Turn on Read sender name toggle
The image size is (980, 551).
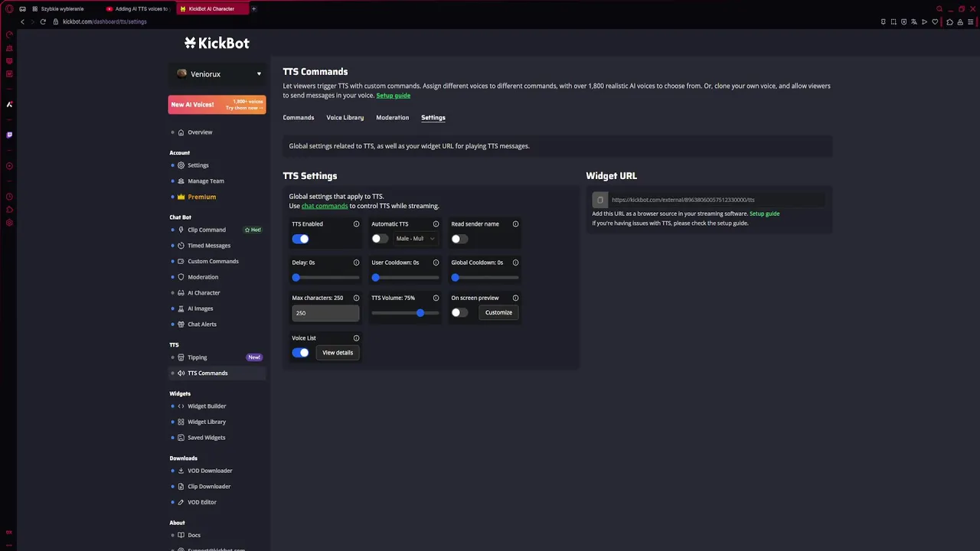coord(459,239)
